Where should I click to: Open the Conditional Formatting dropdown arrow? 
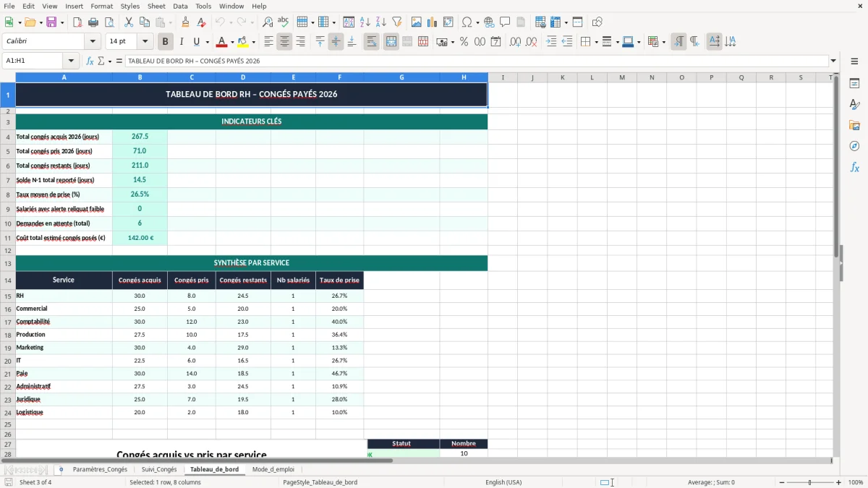[663, 42]
